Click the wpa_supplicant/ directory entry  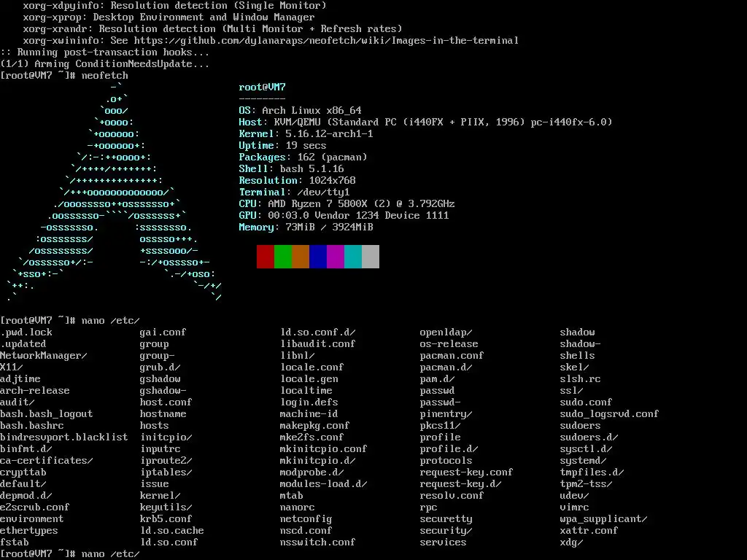pyautogui.click(x=604, y=519)
